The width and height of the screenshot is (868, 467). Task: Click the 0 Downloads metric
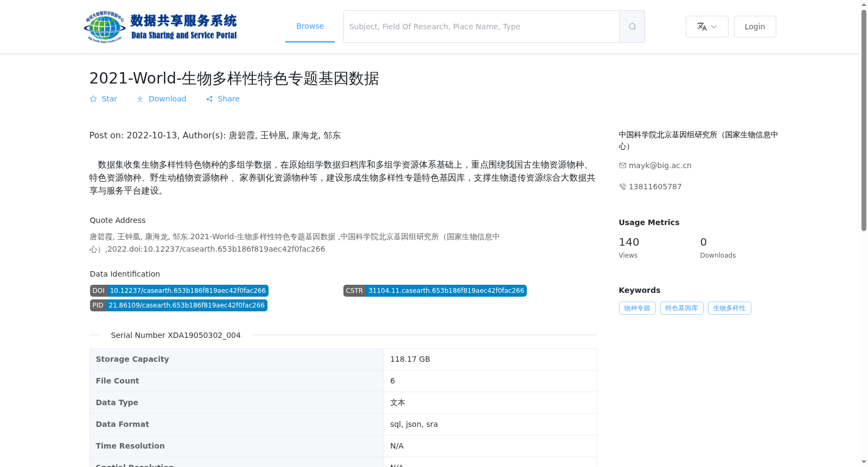(x=718, y=247)
